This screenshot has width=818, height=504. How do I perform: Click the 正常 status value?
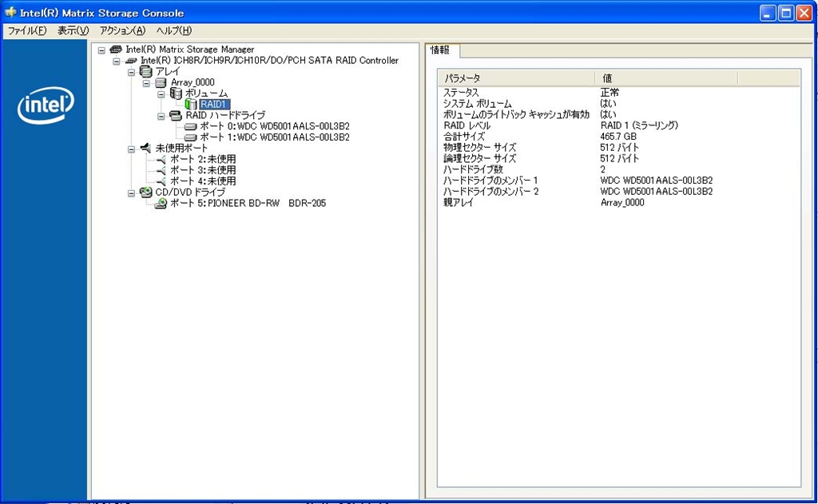tap(610, 93)
